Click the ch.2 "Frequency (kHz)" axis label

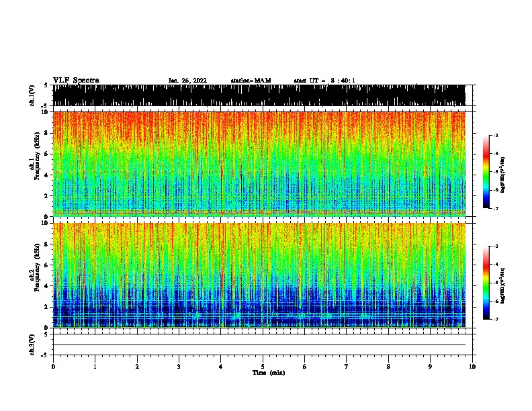tap(37, 267)
